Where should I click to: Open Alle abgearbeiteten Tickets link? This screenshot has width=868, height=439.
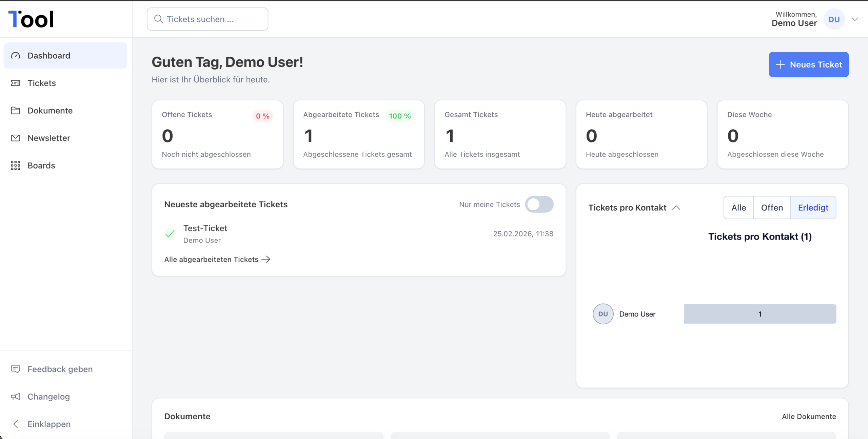(x=217, y=260)
